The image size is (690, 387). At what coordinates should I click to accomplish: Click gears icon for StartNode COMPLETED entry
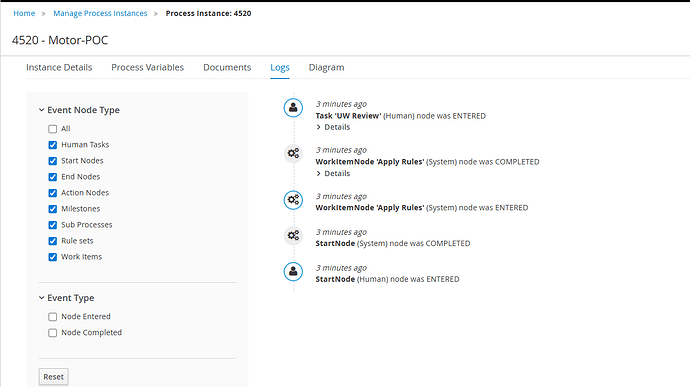click(x=293, y=236)
